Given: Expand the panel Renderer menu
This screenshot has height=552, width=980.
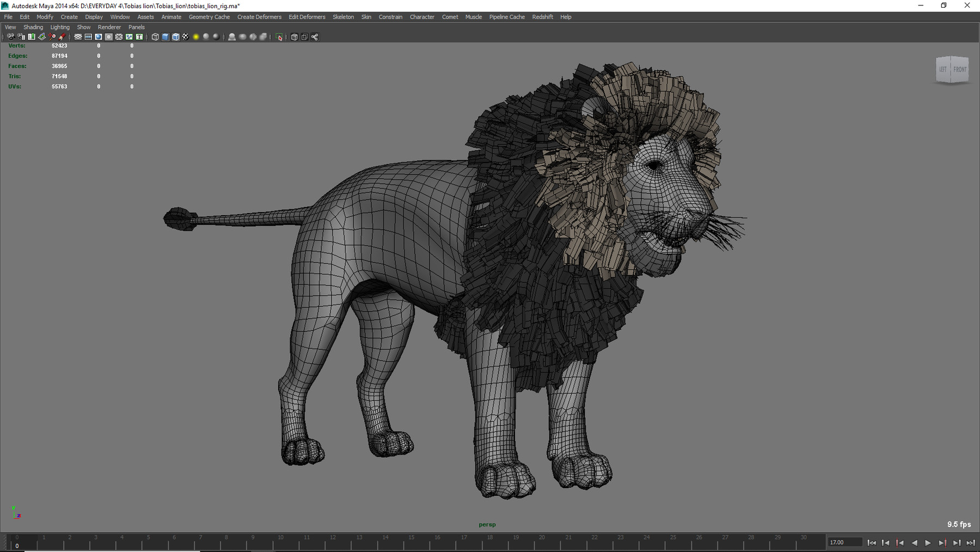Looking at the screenshot, I should click(x=109, y=27).
